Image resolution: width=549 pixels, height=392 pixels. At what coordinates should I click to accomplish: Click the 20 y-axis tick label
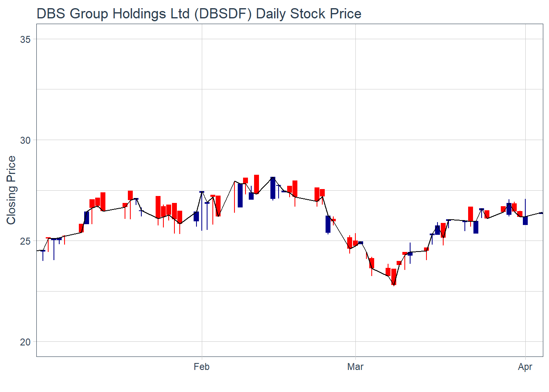click(x=25, y=342)
